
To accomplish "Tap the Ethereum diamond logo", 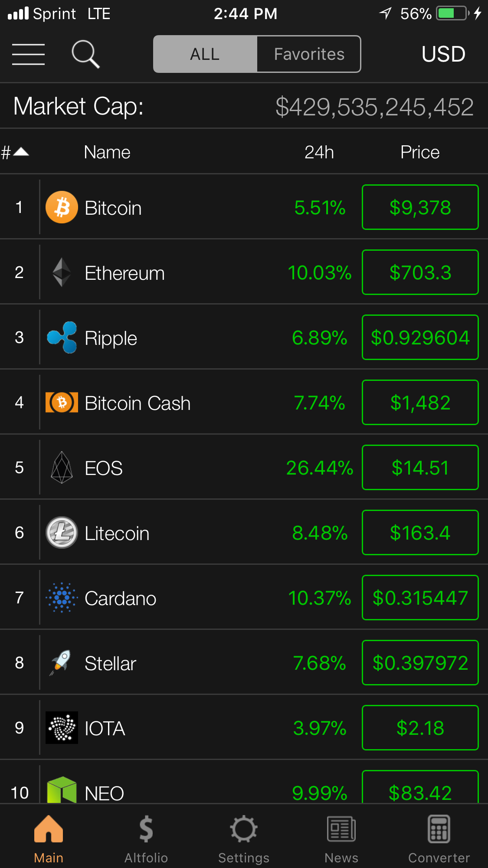I will click(x=62, y=272).
